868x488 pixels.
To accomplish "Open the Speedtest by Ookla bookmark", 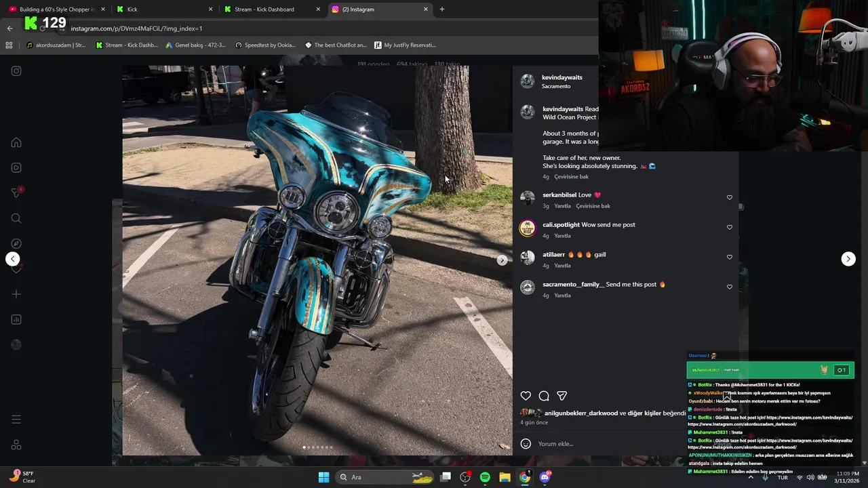I will tap(265, 45).
